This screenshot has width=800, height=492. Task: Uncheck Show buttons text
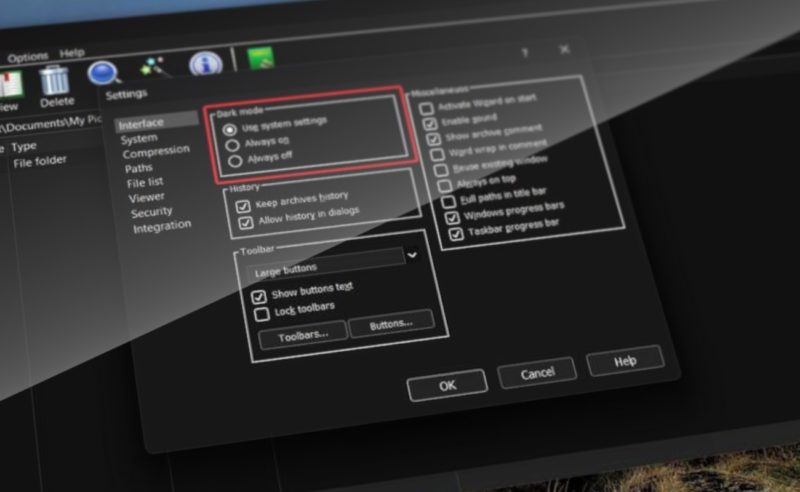coord(259,297)
